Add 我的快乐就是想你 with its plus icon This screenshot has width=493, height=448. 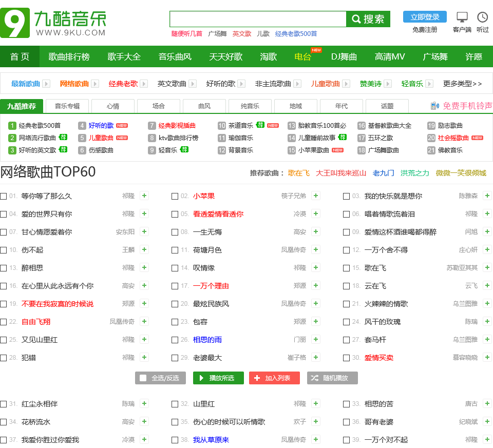coord(487,196)
